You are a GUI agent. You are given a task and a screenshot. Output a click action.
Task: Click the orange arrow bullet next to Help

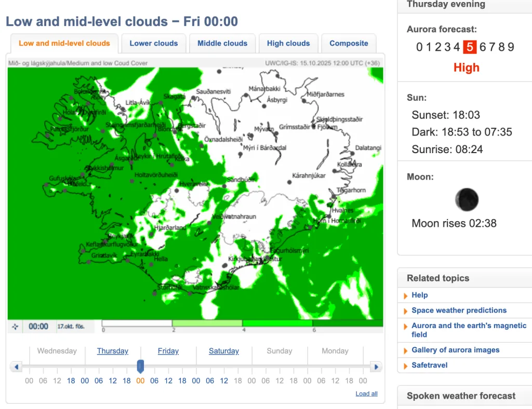tap(406, 296)
